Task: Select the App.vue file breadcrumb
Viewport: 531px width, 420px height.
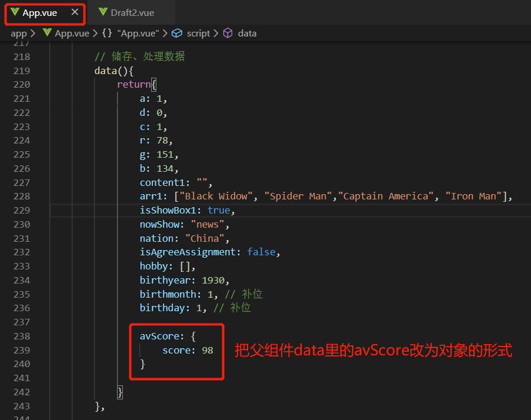Action: 72,33
